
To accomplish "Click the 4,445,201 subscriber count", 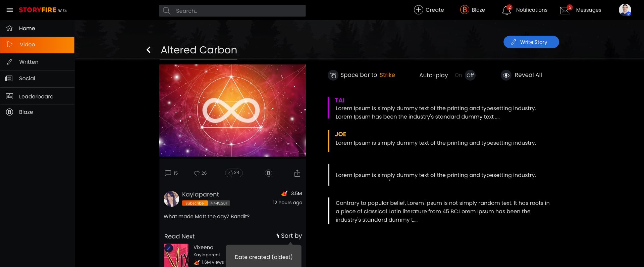I will 219,203.
